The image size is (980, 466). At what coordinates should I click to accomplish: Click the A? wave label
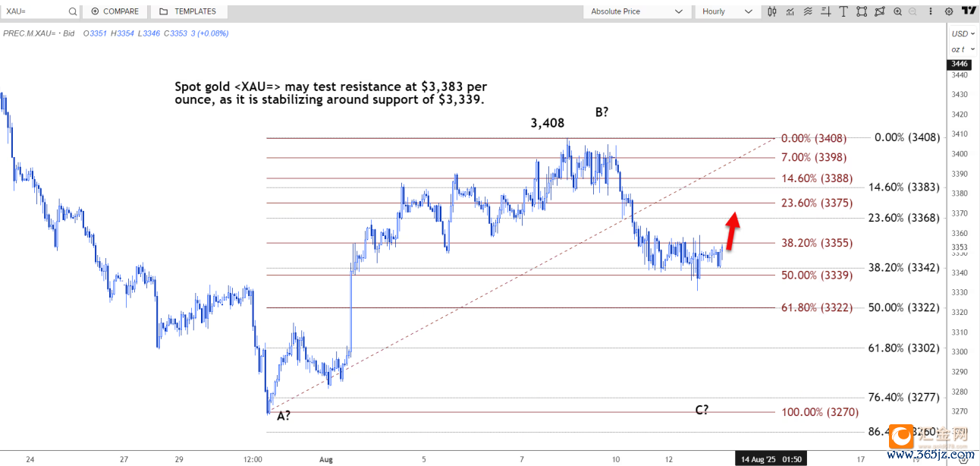point(284,416)
